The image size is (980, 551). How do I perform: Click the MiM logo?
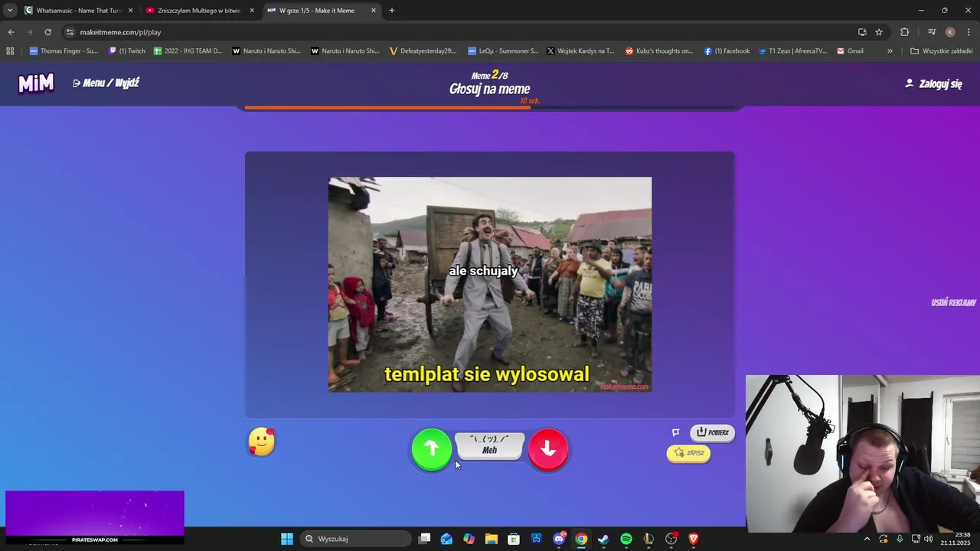coord(36,83)
